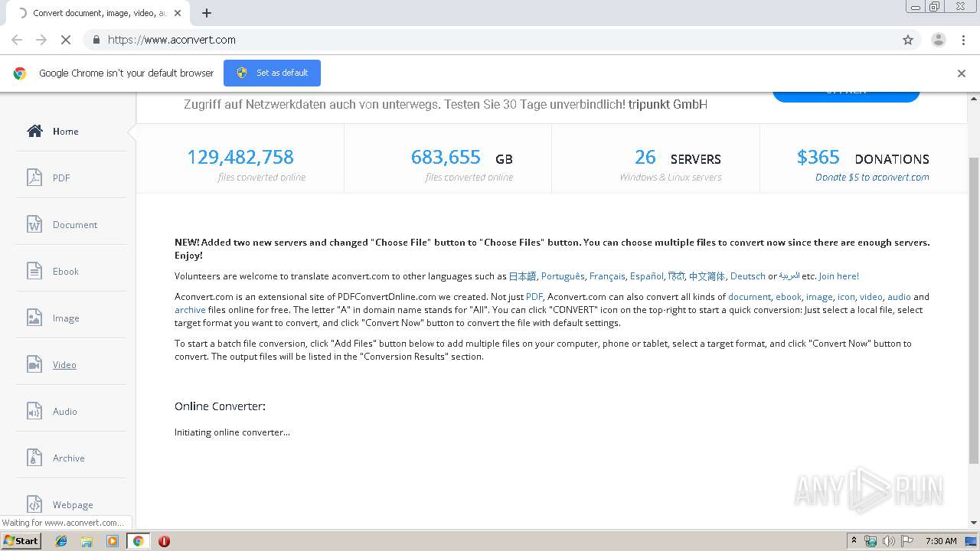Follow the icon link in description

tap(846, 297)
